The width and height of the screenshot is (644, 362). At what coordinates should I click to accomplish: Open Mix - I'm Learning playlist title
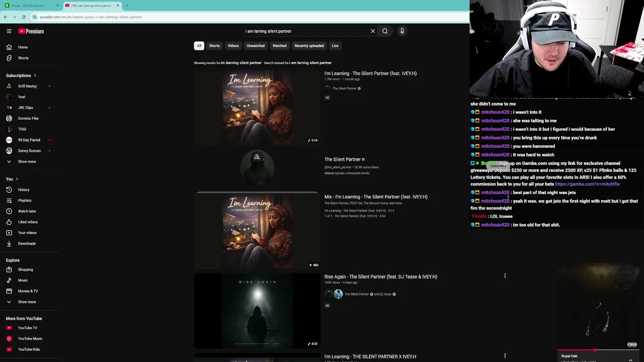pos(376,197)
